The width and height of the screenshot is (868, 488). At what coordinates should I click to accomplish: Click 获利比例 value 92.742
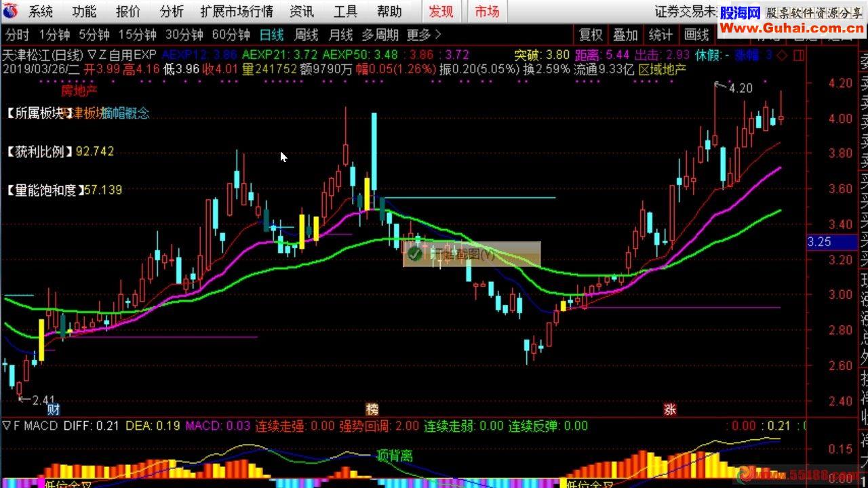(x=95, y=151)
